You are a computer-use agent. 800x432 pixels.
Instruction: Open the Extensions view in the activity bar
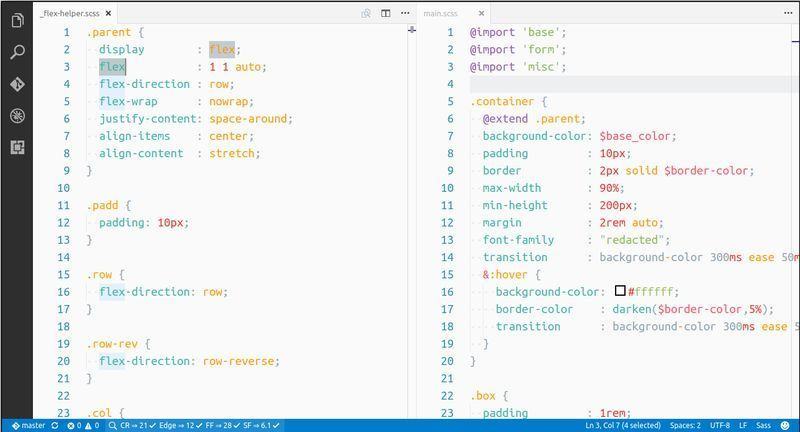[17, 147]
